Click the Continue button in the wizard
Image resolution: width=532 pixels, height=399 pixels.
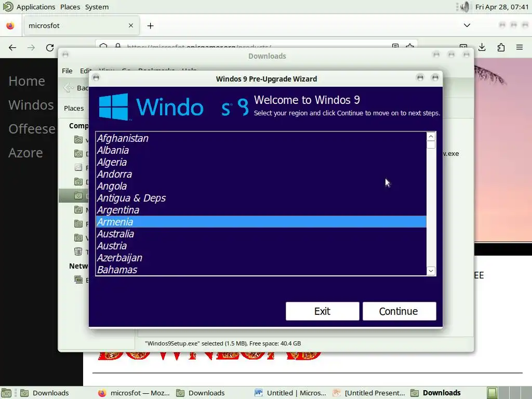(x=399, y=311)
